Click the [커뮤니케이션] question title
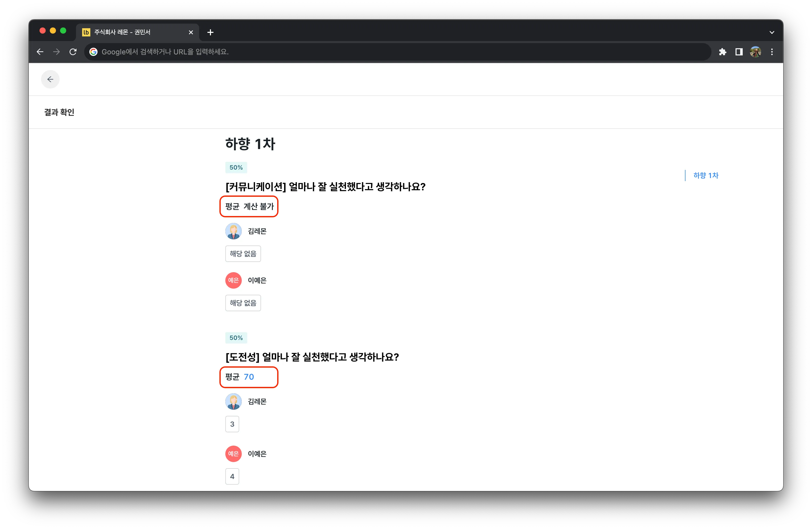Image resolution: width=812 pixels, height=529 pixels. tap(325, 187)
